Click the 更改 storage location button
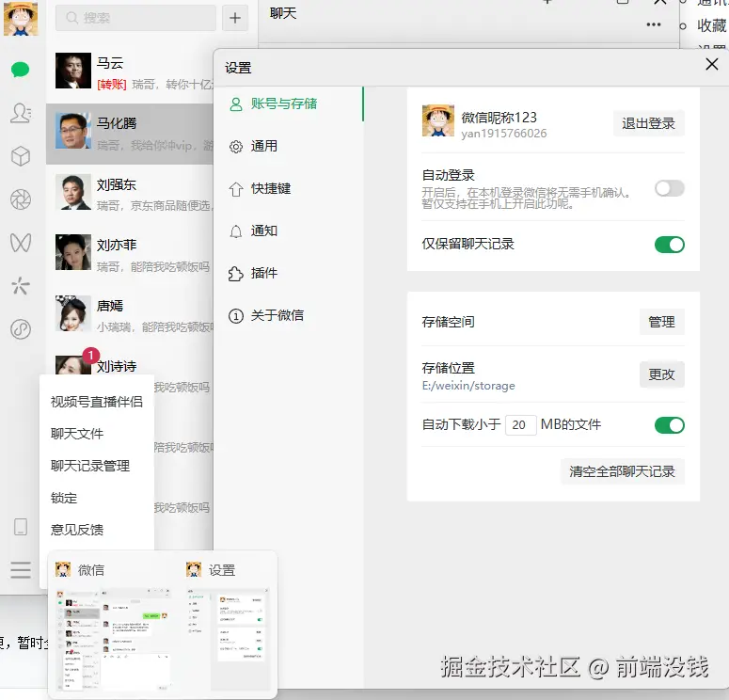The height and width of the screenshot is (700, 729). pos(661,374)
